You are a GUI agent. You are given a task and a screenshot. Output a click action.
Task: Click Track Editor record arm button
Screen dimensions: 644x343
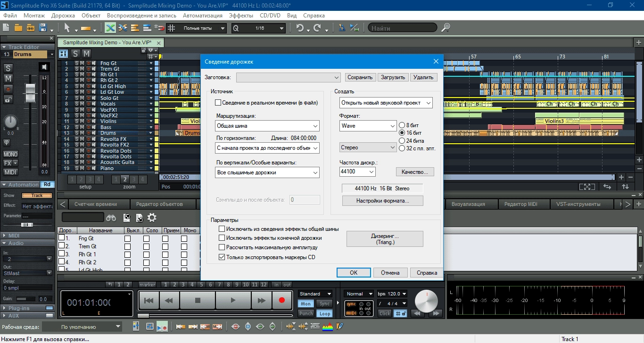[x=8, y=89]
